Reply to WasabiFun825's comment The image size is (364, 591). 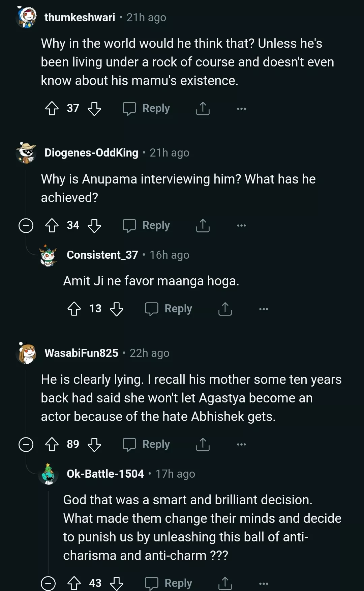click(x=146, y=444)
